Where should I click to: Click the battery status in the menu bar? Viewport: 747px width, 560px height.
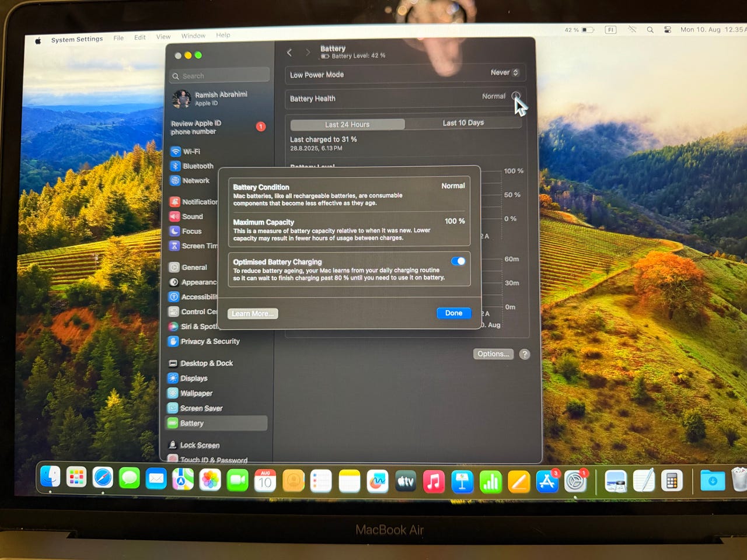(x=579, y=30)
